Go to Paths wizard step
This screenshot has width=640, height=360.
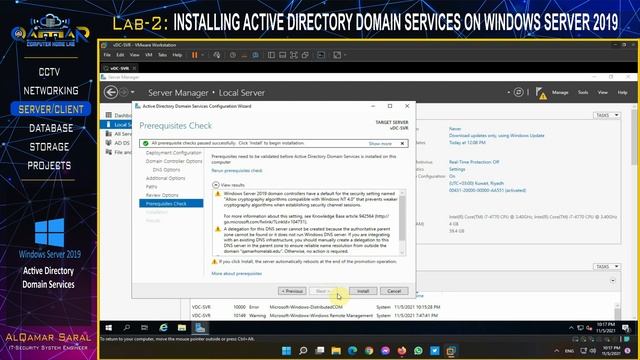pyautogui.click(x=151, y=187)
